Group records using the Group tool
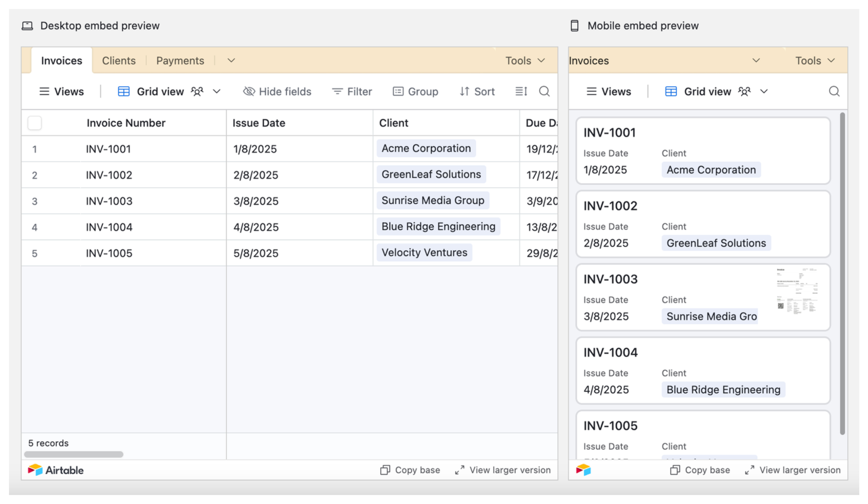Viewport: 868px width, 504px height. [415, 91]
